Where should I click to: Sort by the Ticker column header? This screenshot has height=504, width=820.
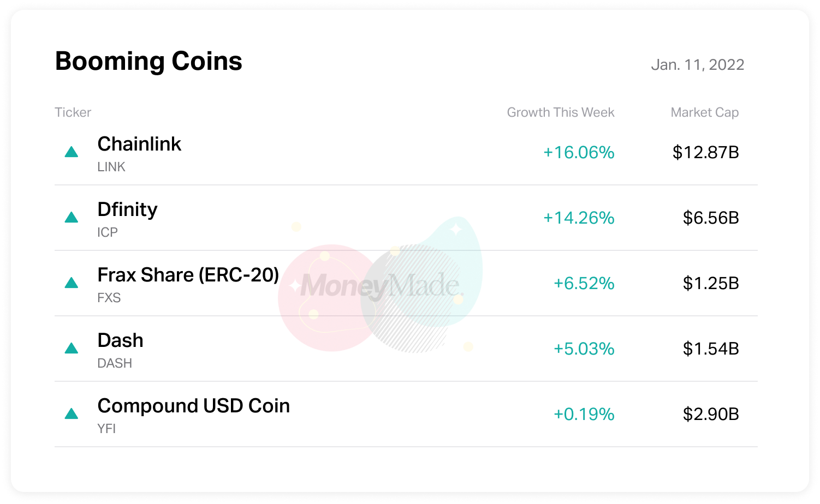pyautogui.click(x=73, y=112)
